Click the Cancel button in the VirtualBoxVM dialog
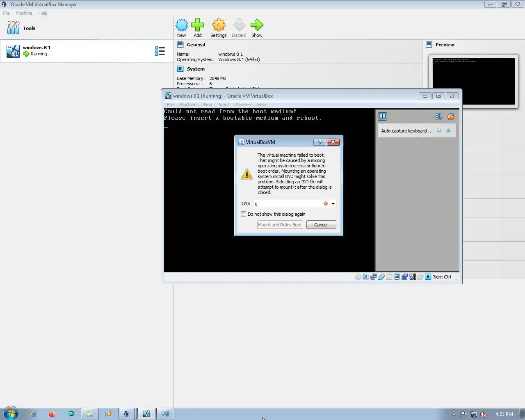The image size is (525, 420). (321, 225)
